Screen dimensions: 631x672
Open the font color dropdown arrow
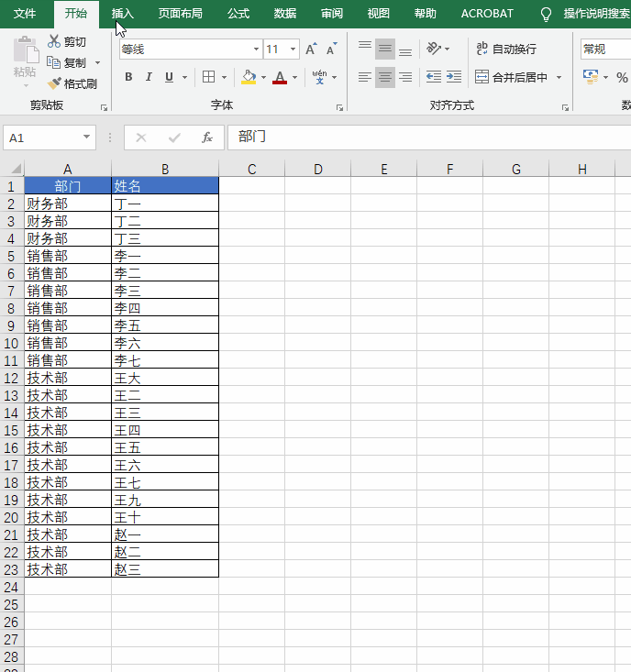click(x=295, y=78)
